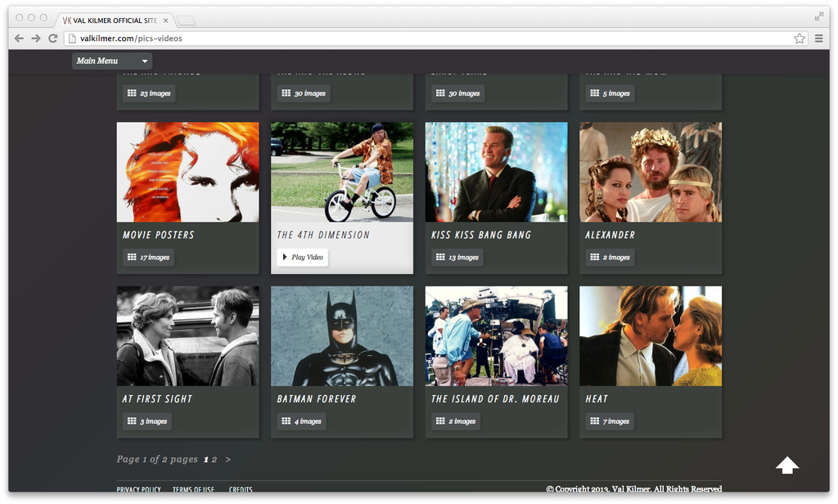This screenshot has width=838, height=504.
Task: Open the Movie Posters thumbnail
Action: (187, 172)
